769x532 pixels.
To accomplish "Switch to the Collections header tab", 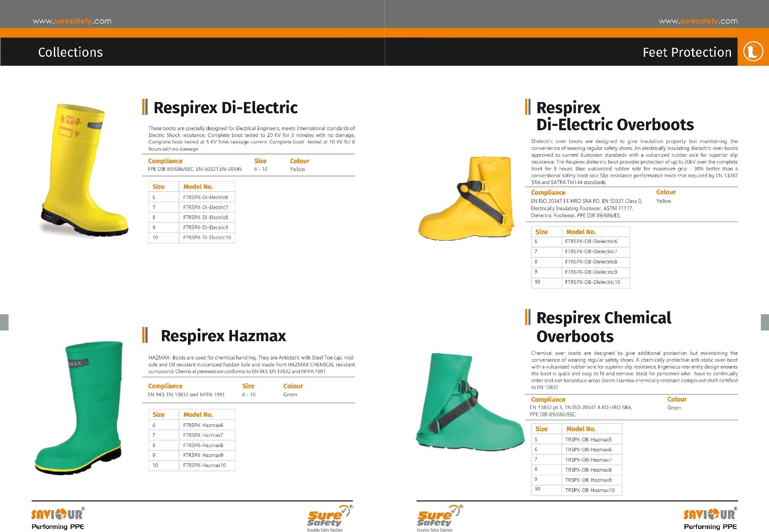I will tap(70, 52).
